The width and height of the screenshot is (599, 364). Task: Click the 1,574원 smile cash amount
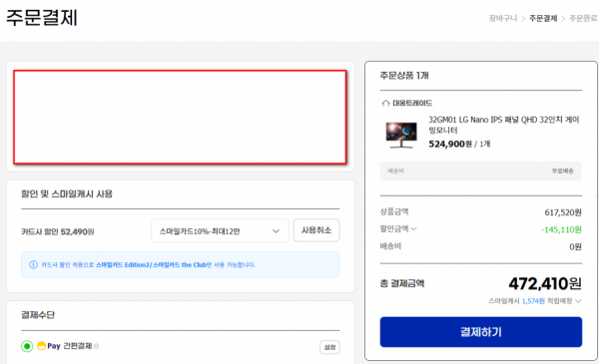[533, 301]
